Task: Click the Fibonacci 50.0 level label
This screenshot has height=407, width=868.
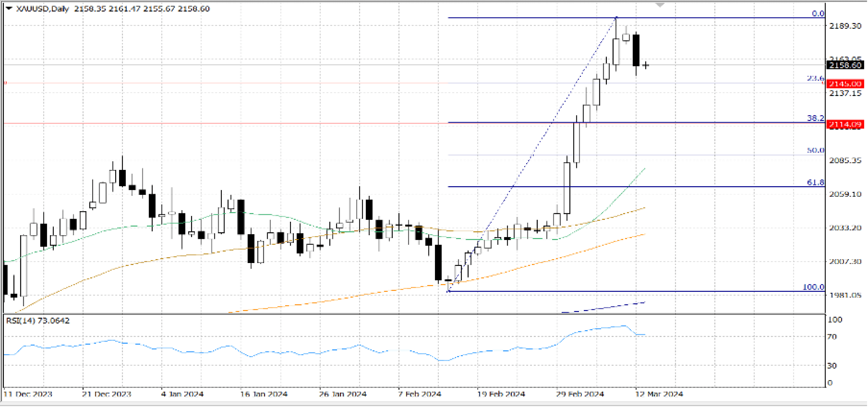Action: point(815,150)
